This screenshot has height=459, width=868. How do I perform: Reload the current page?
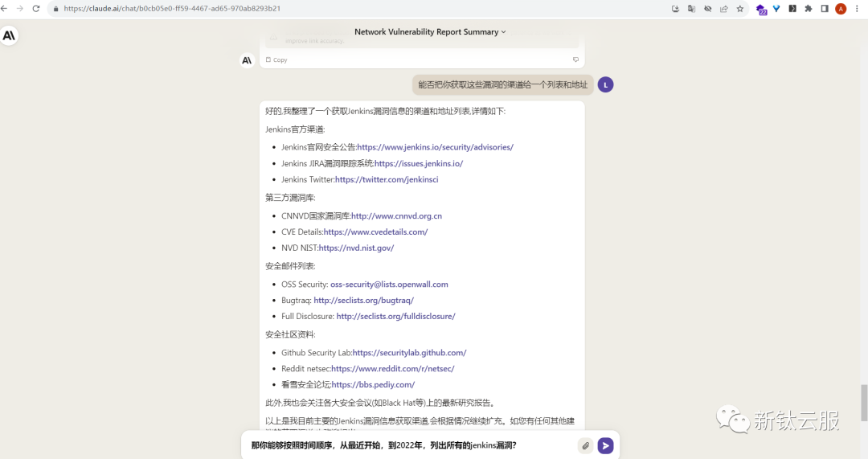click(x=36, y=9)
